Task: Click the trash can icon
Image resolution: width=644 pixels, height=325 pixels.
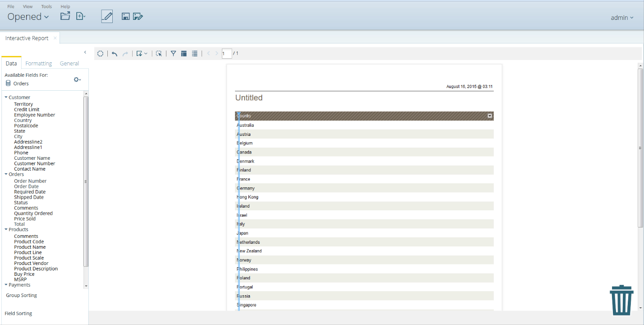Action: pos(621,300)
